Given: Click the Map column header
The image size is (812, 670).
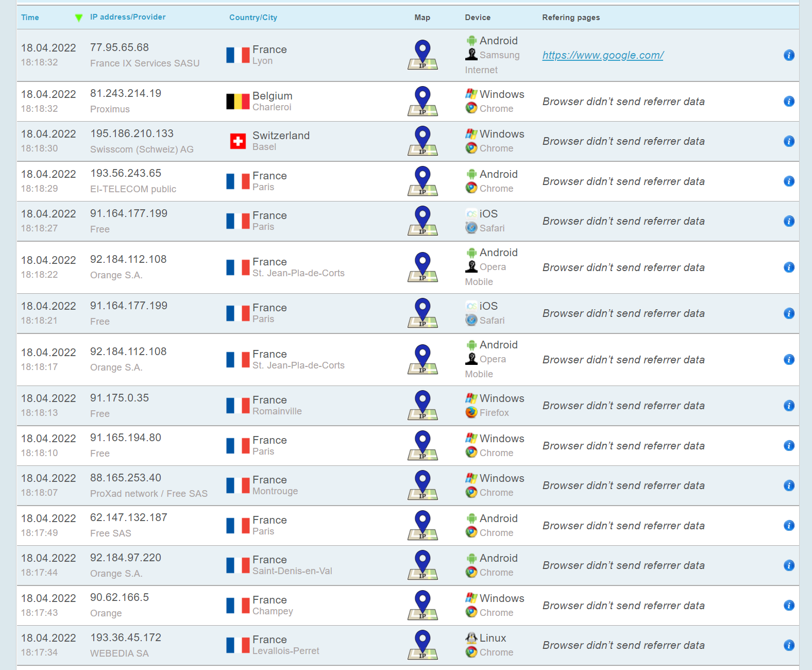Looking at the screenshot, I should coord(422,18).
